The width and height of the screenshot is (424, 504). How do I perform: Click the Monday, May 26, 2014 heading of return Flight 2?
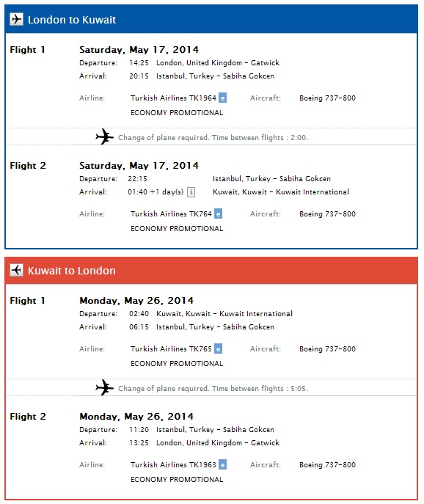click(136, 417)
